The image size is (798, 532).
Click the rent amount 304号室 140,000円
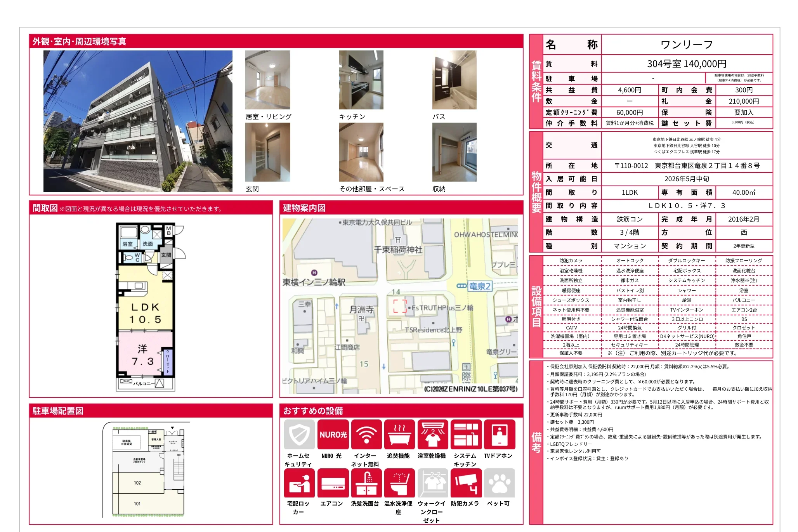(686, 64)
